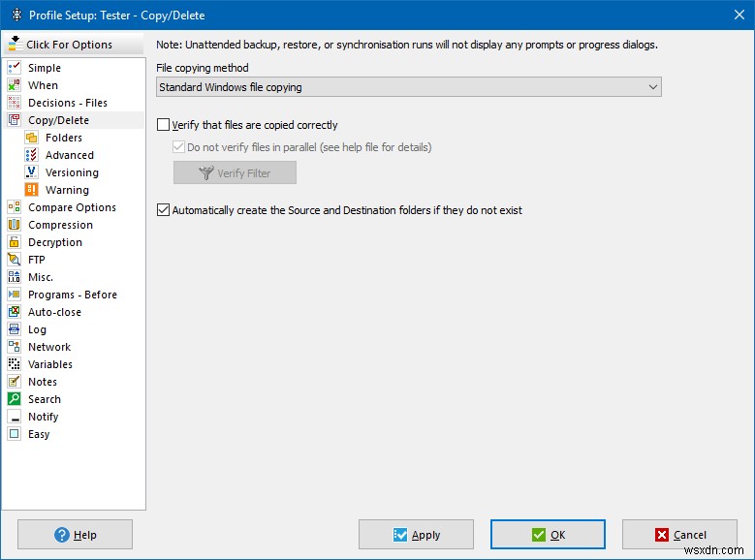
Task: Click the Simple section icon
Action: click(x=15, y=68)
